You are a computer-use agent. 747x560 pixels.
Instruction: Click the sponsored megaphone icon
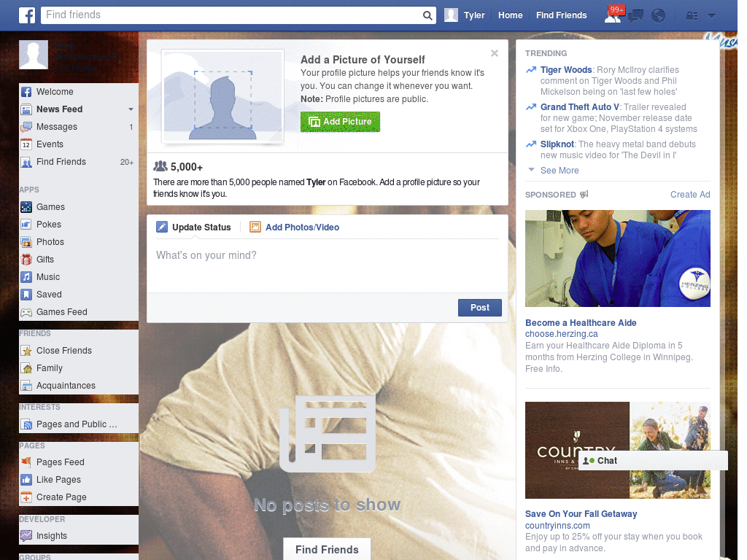pos(584,194)
